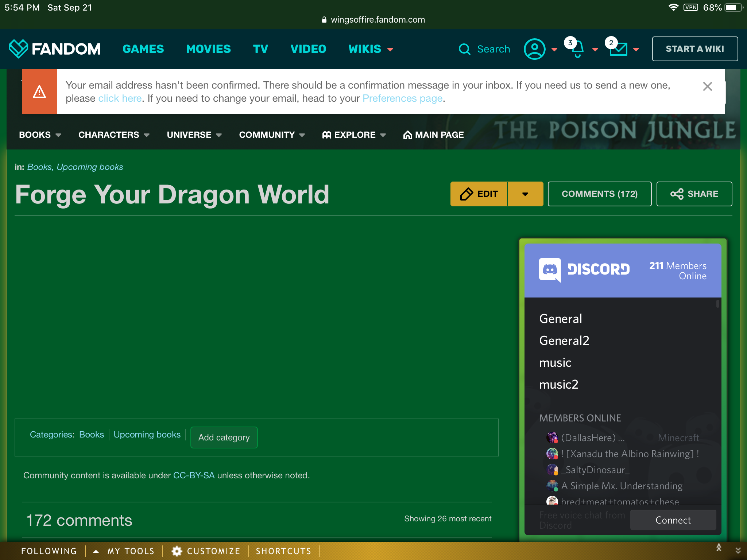The image size is (747, 560).
Task: Open the Preferences page link
Action: click(x=402, y=98)
